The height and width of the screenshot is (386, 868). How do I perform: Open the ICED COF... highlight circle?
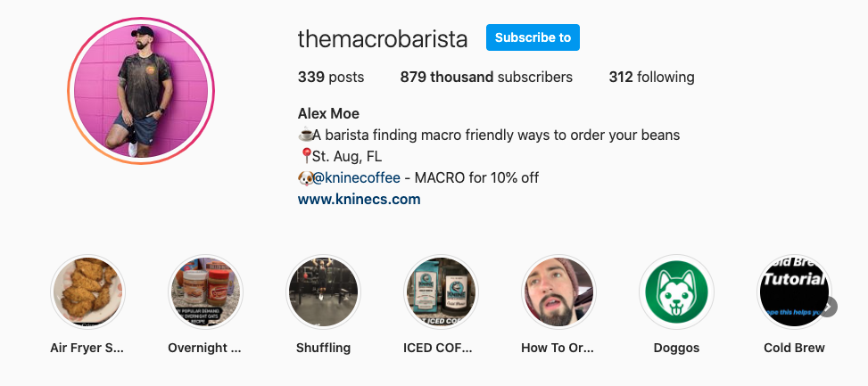(442, 292)
